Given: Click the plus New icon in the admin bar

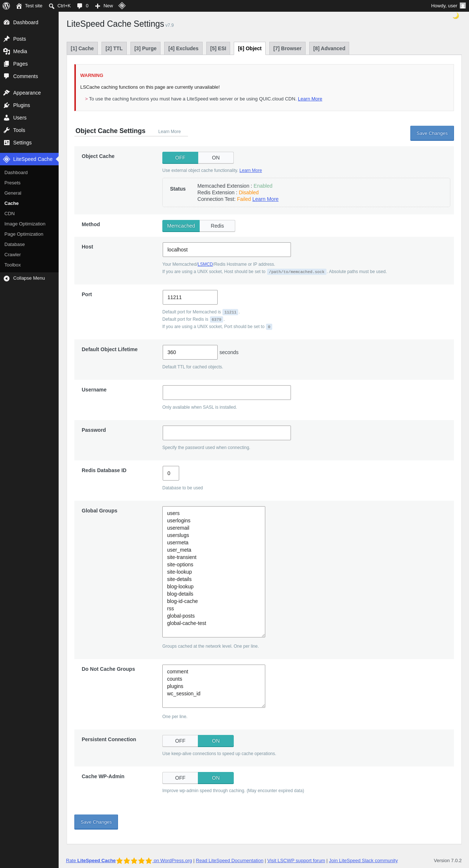Looking at the screenshot, I should pos(97,6).
